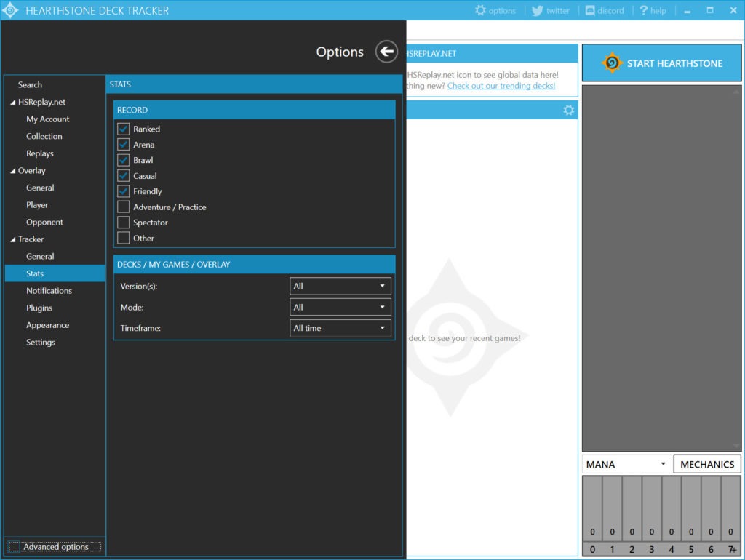Click the 7+ mana cost bar label
This screenshot has height=560, width=745.
(732, 549)
